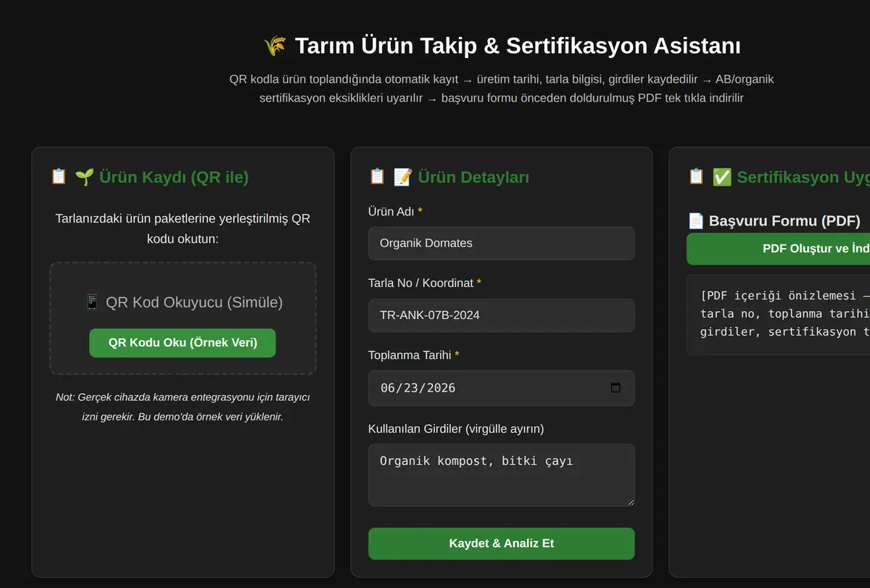Viewport: 870px width, 588px height.
Task: Click the clipboard icon beside Sertifikasyon heading
Action: coord(696,176)
